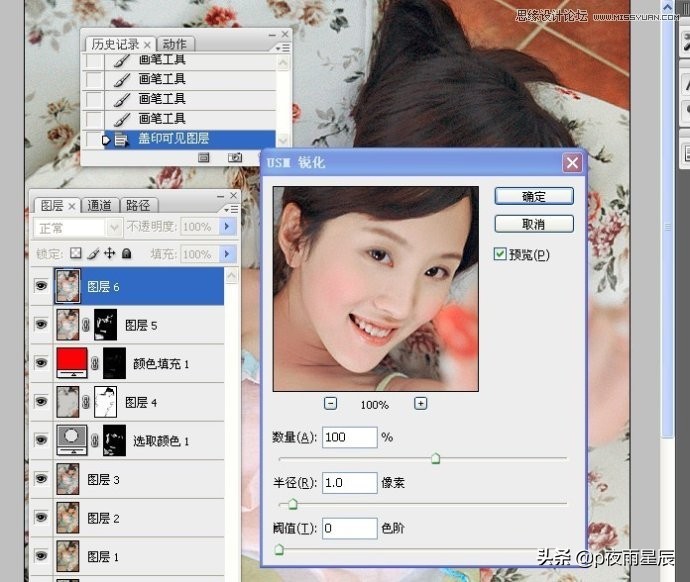Select layer name 图层 2

(x=103, y=518)
